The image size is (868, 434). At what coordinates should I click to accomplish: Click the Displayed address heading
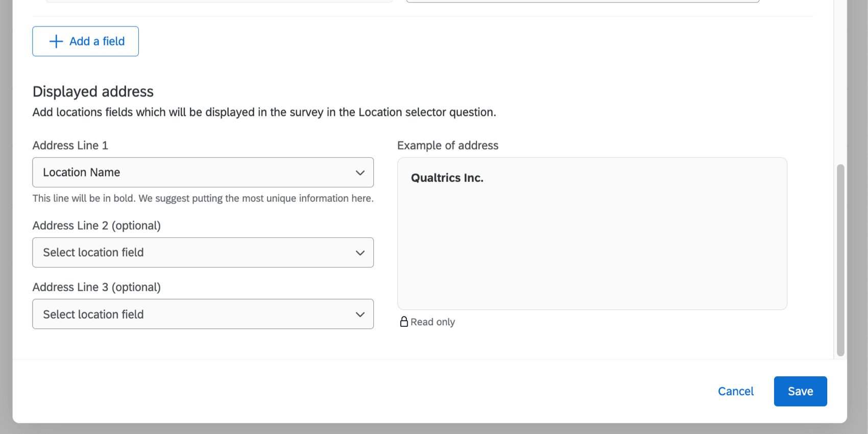93,92
